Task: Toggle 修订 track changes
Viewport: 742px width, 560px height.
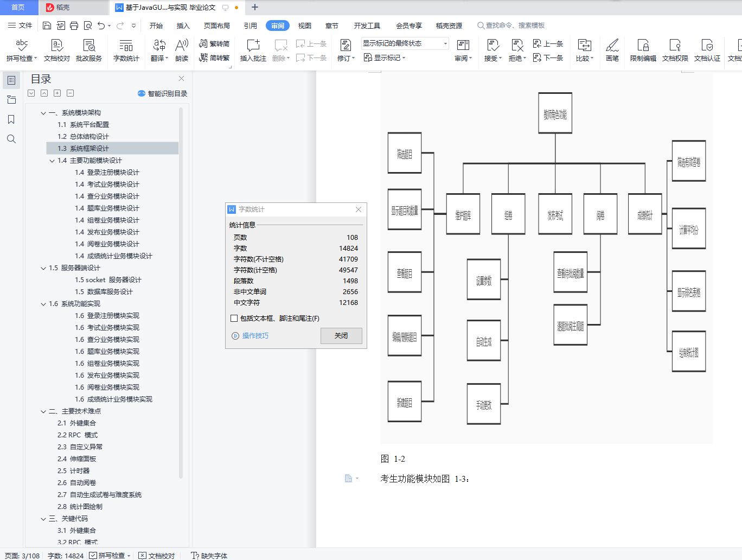Action: pyautogui.click(x=346, y=50)
